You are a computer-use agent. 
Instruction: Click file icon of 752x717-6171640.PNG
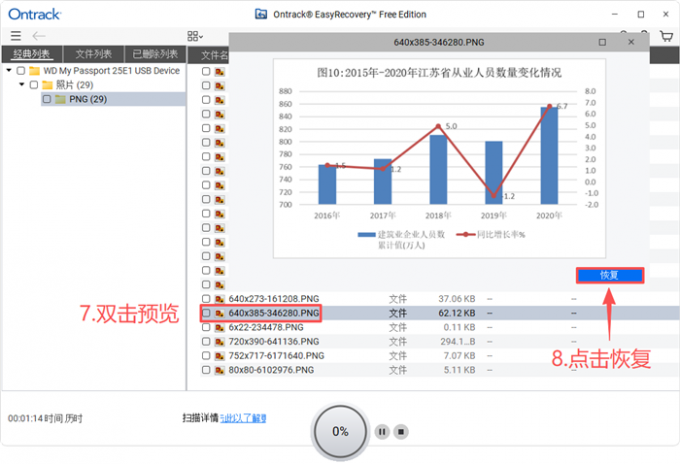coord(220,356)
